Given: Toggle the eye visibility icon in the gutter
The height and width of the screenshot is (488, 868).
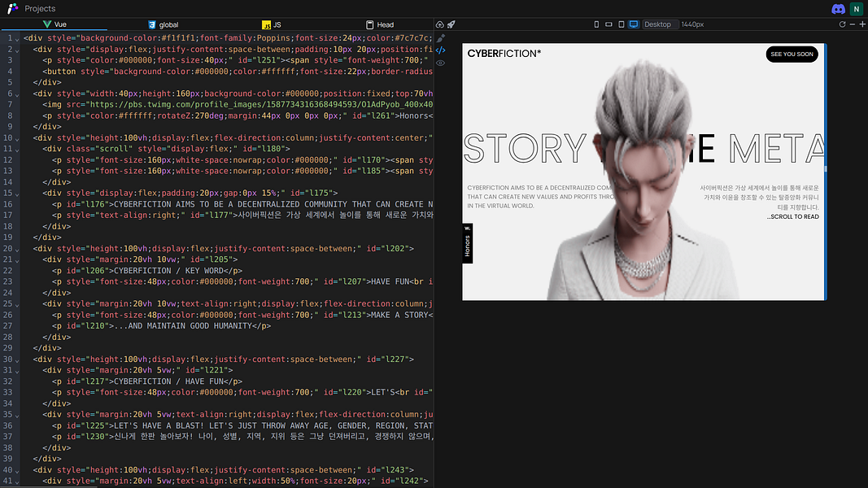Looking at the screenshot, I should point(440,63).
